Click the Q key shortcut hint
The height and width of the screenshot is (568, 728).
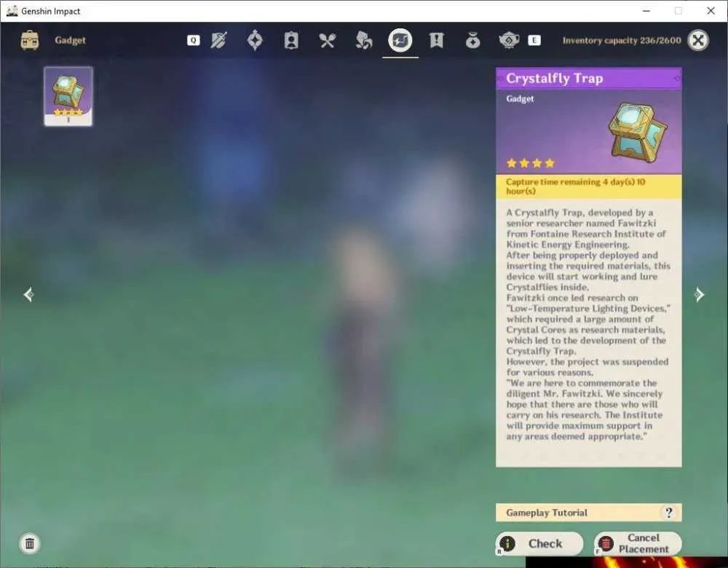click(193, 40)
